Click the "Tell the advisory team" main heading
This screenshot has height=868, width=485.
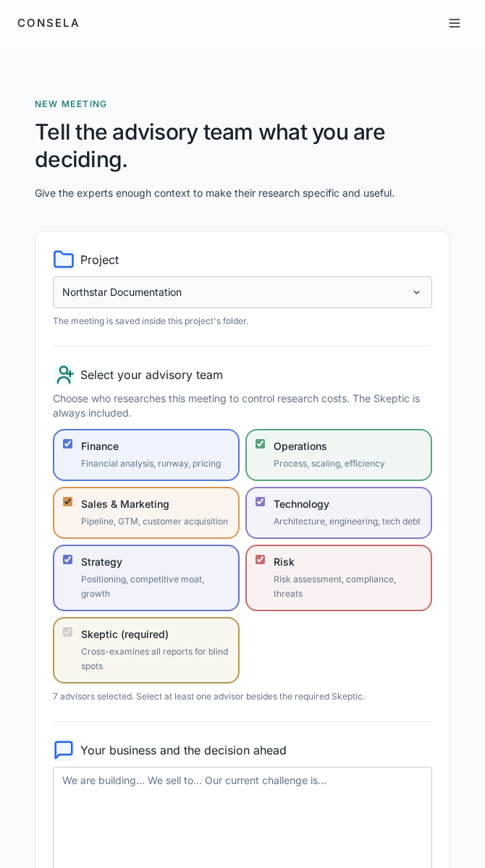(210, 145)
